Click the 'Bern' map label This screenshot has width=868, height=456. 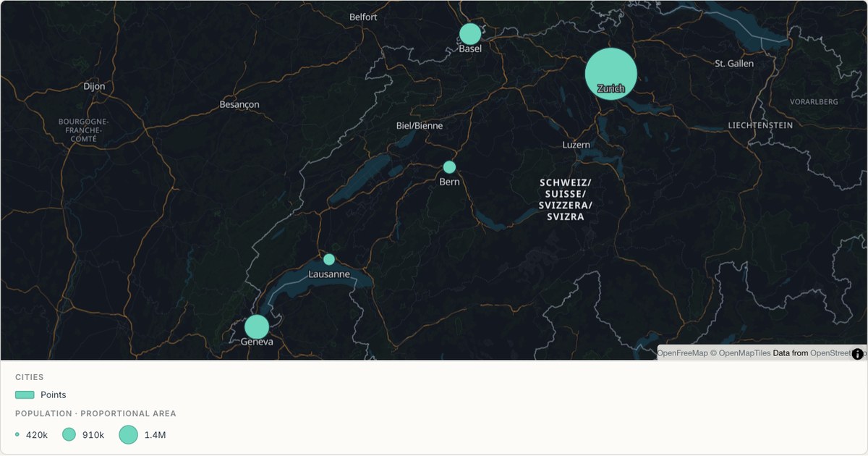point(449,182)
